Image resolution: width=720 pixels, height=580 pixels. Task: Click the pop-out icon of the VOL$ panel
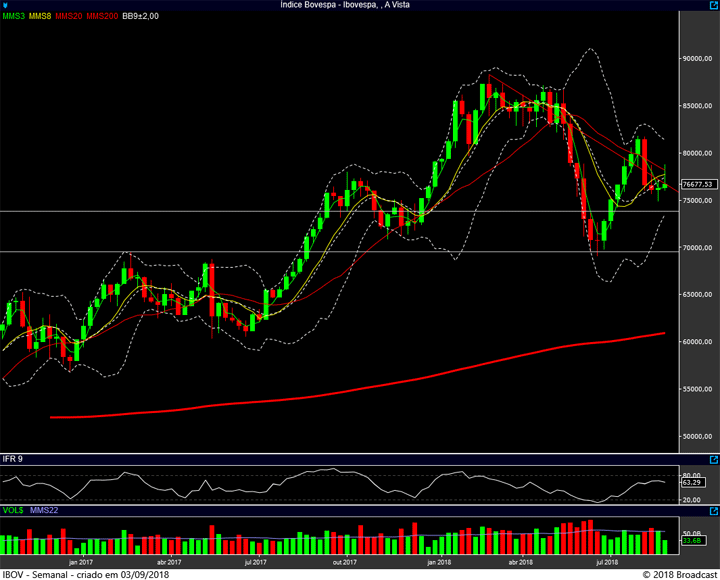tap(713, 512)
